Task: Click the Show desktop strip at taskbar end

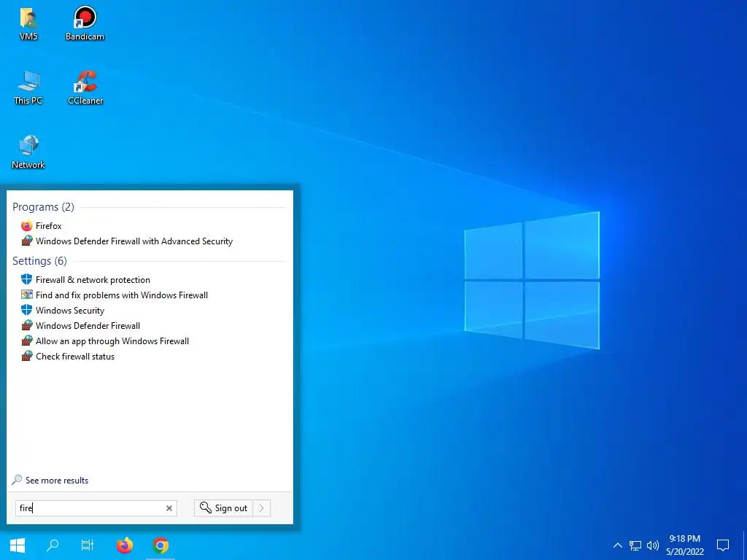Action: click(745, 545)
